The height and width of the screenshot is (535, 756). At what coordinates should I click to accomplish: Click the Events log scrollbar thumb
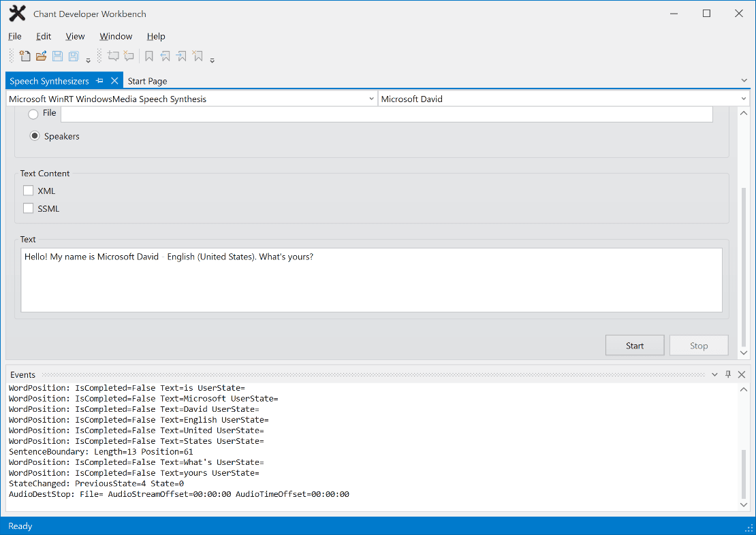point(744,474)
